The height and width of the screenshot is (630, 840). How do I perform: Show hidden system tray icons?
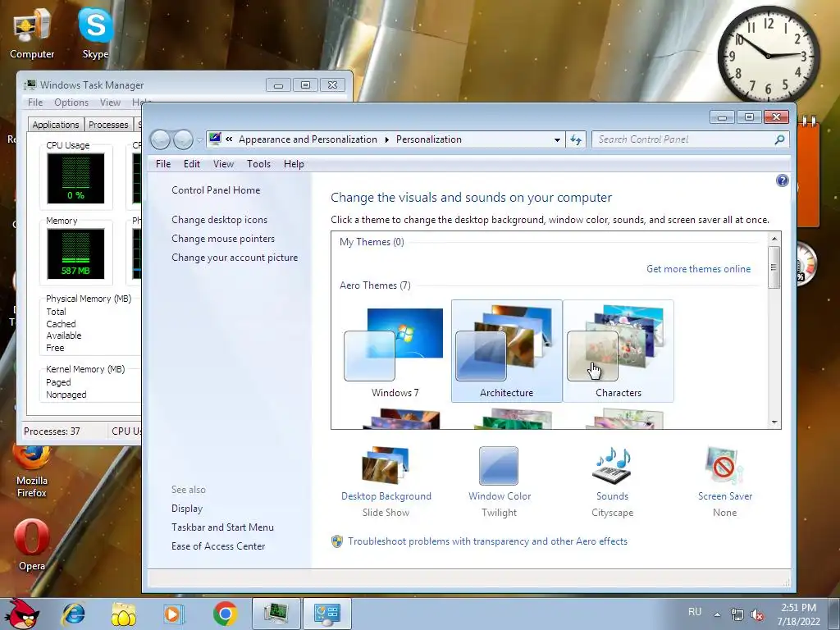pyautogui.click(x=717, y=614)
